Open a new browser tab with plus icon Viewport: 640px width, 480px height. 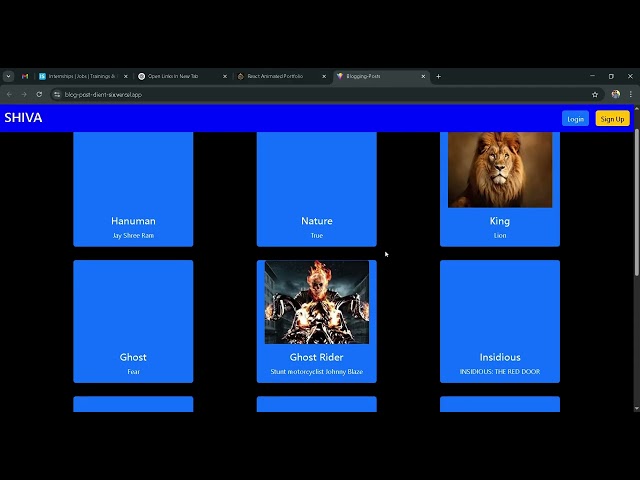point(438,76)
